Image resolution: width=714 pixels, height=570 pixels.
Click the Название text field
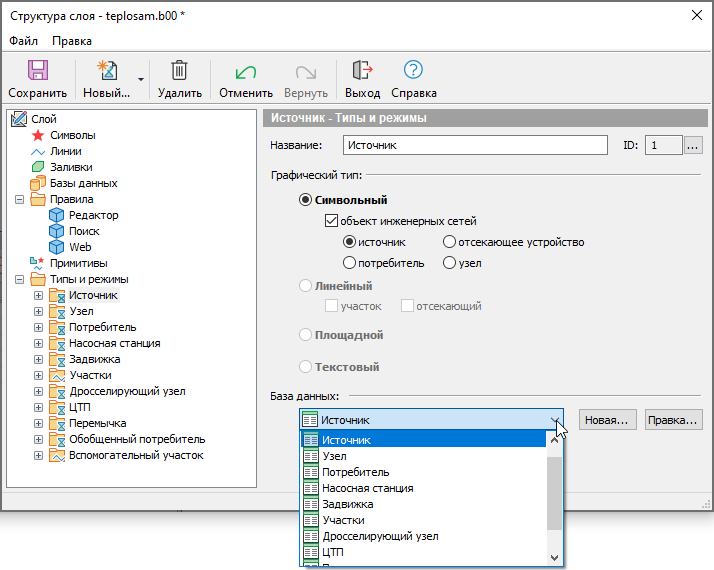(x=475, y=145)
